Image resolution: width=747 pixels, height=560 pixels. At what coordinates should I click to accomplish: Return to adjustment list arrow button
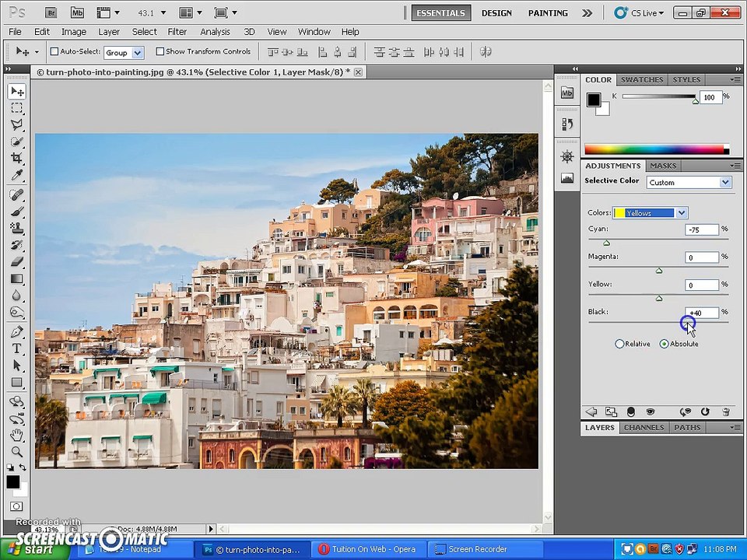591,411
